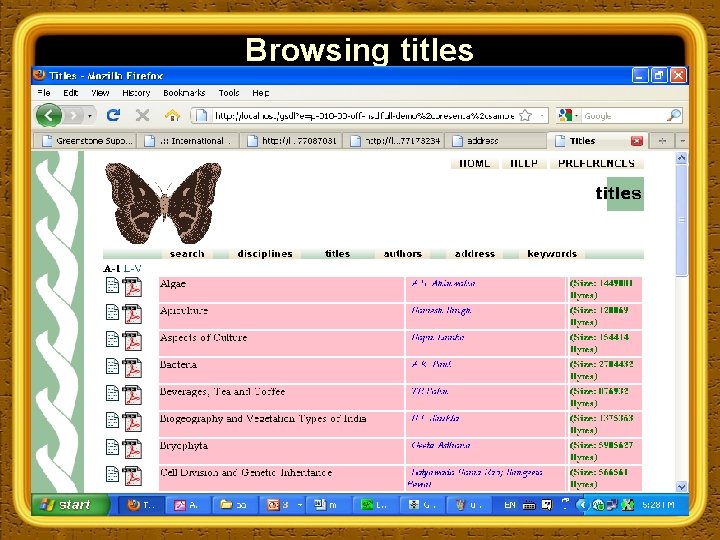Open the Help menu
720x540 pixels.
[260, 93]
